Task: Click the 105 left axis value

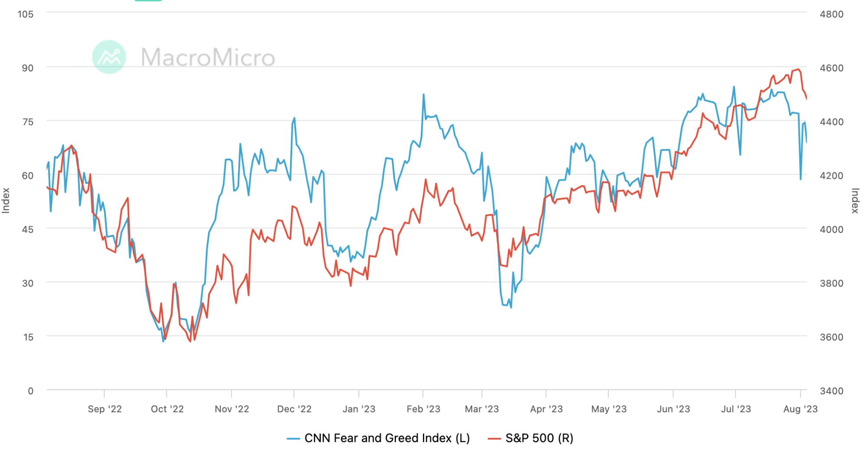Action: [25, 14]
